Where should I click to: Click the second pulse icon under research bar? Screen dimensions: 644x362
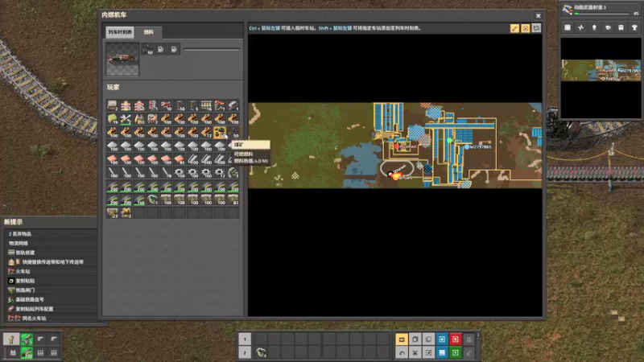point(580,27)
